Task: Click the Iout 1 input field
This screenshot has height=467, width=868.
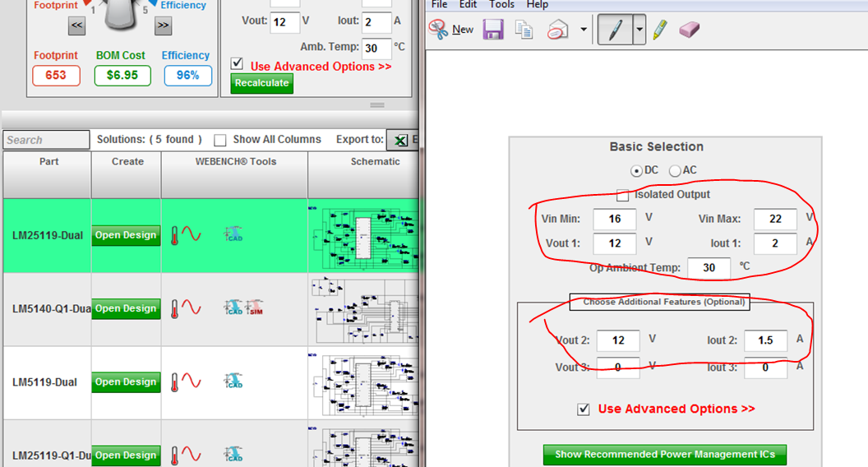Action: point(775,243)
